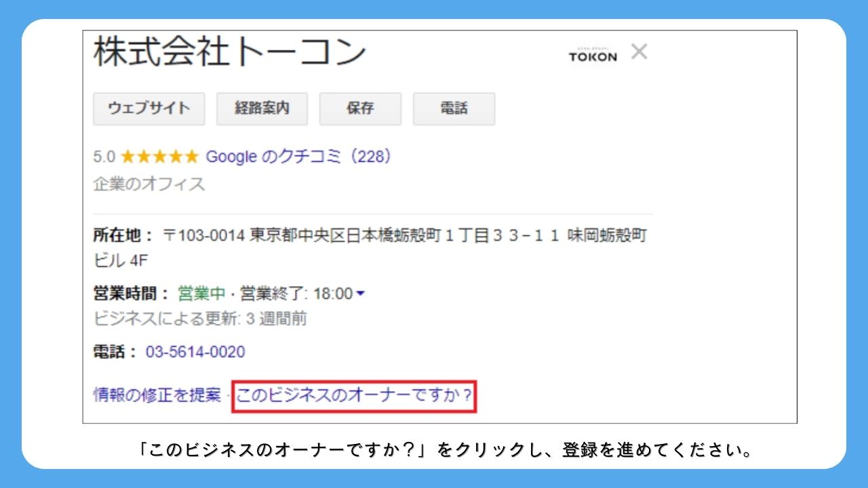The width and height of the screenshot is (868, 488).
Task: Click the five yellow rating stars
Action: click(159, 157)
